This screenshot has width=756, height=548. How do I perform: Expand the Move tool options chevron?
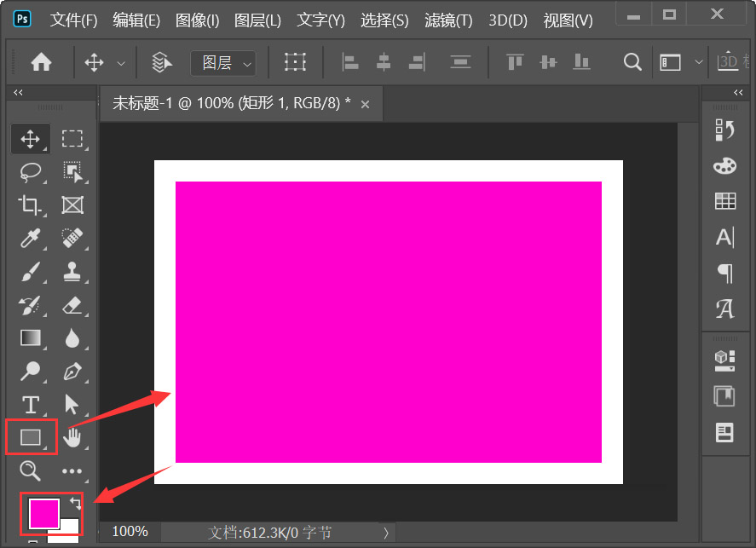(121, 61)
